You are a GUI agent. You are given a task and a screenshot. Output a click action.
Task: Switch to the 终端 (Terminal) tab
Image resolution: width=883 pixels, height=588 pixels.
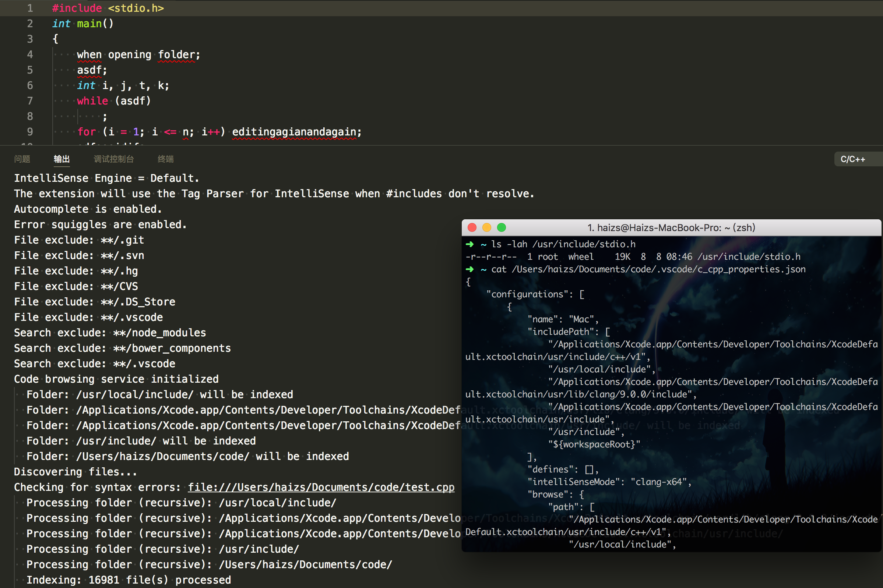(x=165, y=159)
